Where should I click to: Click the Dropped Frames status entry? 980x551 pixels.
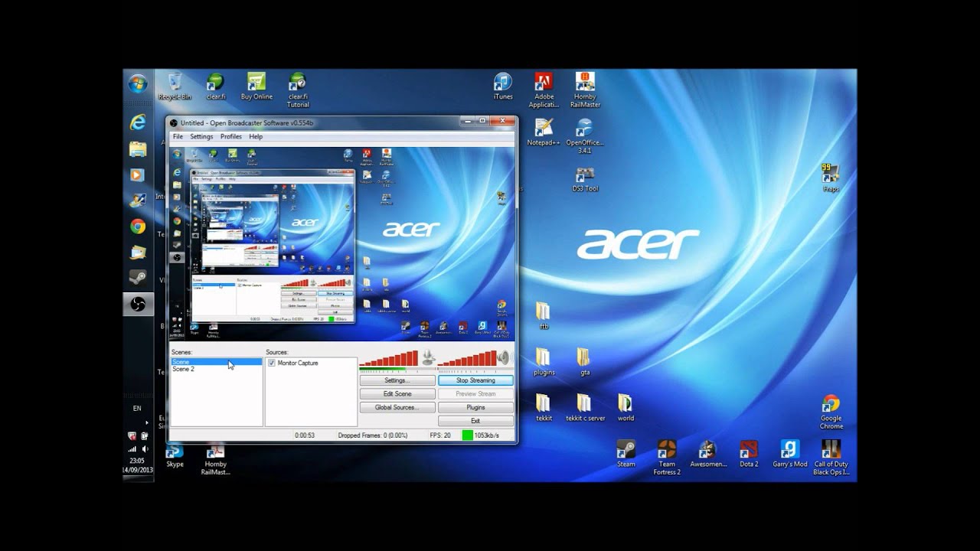[x=373, y=435]
